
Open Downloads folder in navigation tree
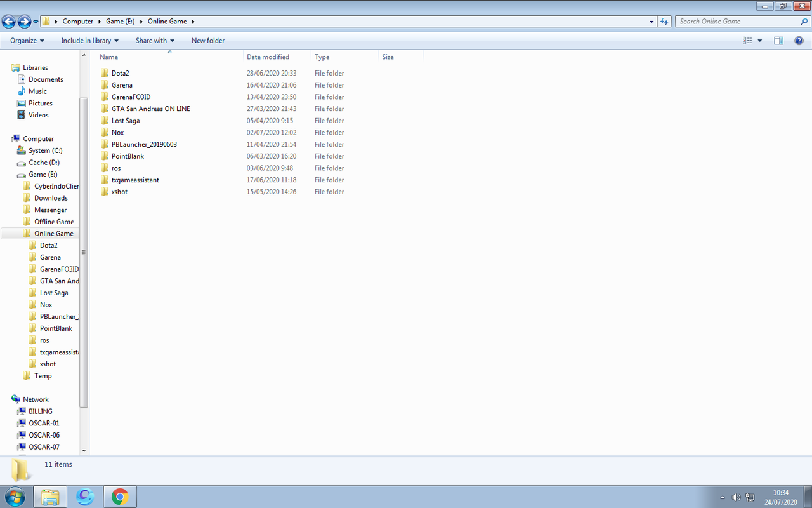51,198
